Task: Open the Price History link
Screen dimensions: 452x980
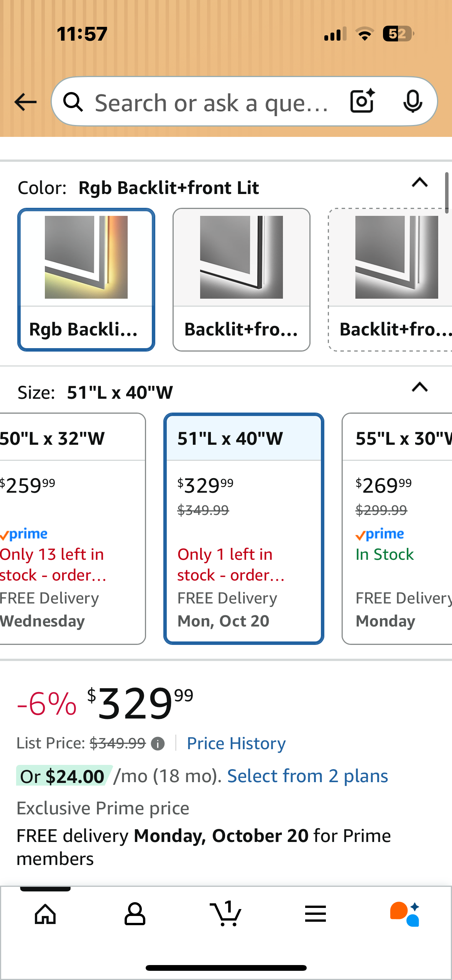Action: point(236,744)
